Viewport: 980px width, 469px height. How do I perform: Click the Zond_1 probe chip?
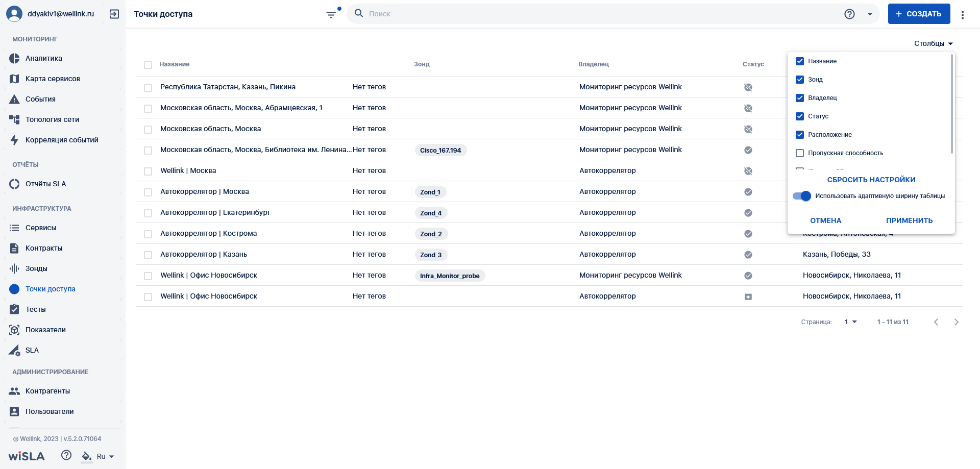(430, 192)
